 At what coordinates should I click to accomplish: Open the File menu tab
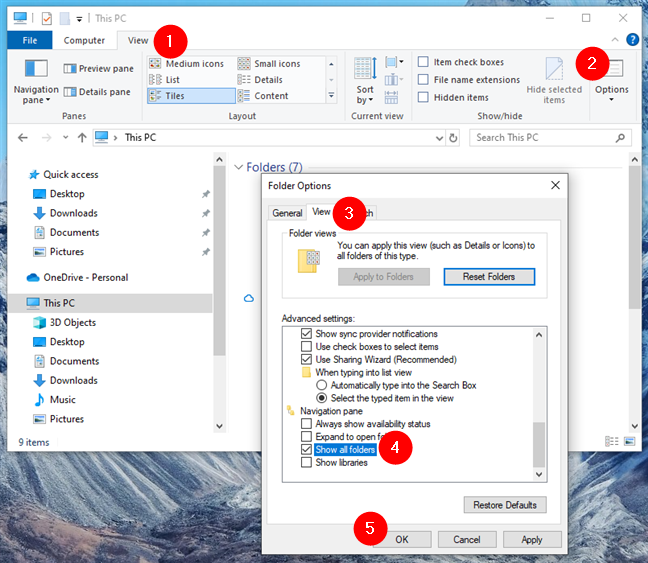tap(30, 40)
